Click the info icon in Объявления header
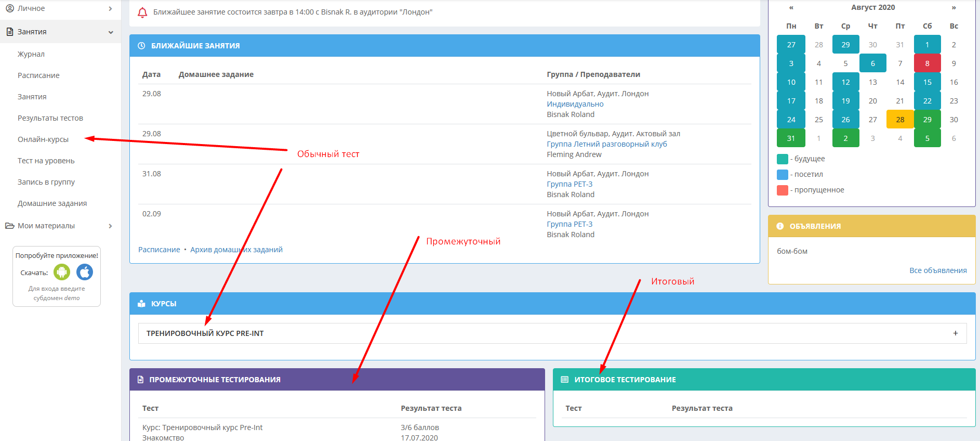 coord(780,226)
